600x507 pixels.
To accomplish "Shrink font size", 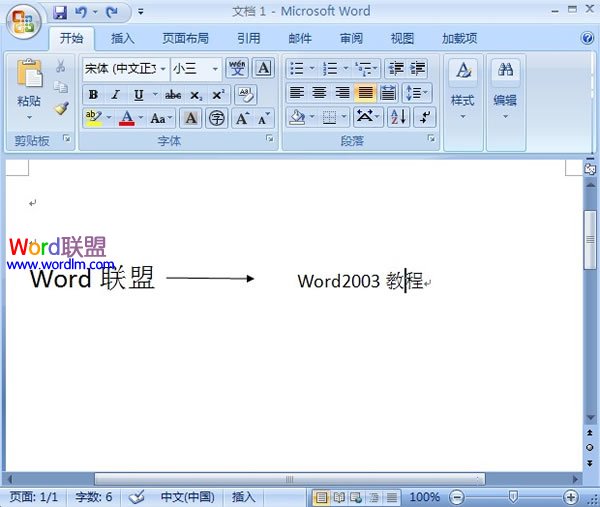I will (x=264, y=118).
